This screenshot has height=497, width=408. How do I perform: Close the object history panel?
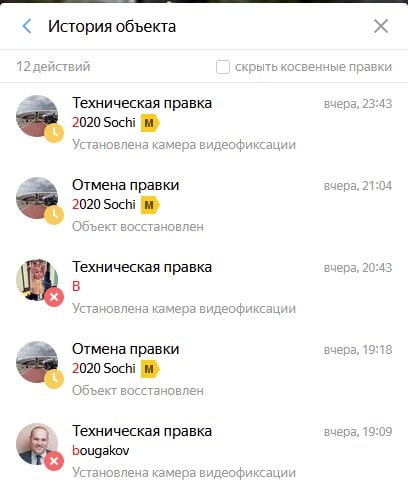point(381,26)
